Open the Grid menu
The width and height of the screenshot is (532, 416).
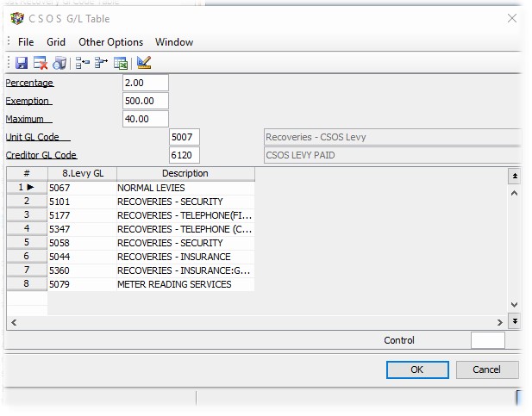tap(56, 42)
